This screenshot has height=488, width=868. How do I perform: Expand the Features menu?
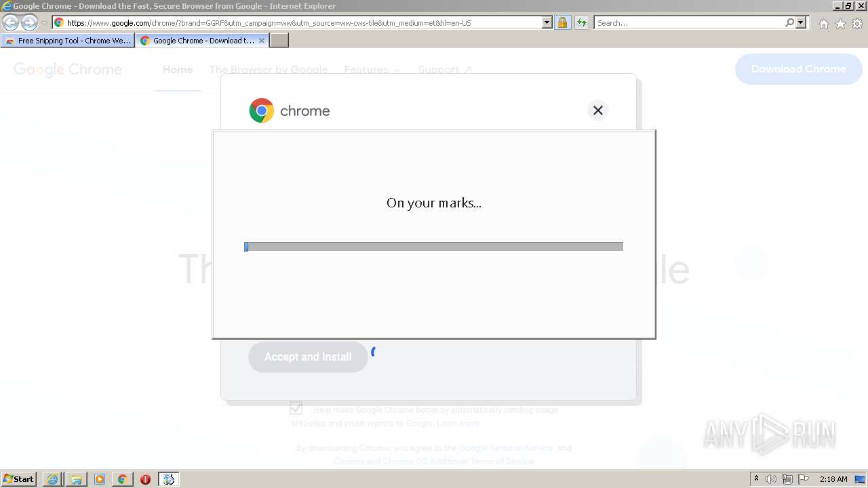[372, 70]
